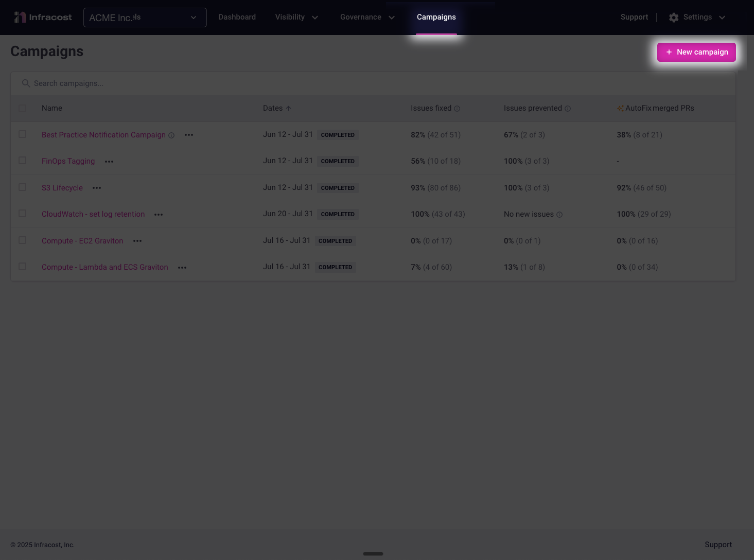The width and height of the screenshot is (754, 560).
Task: Click the Dates column sort arrow
Action: (x=289, y=109)
